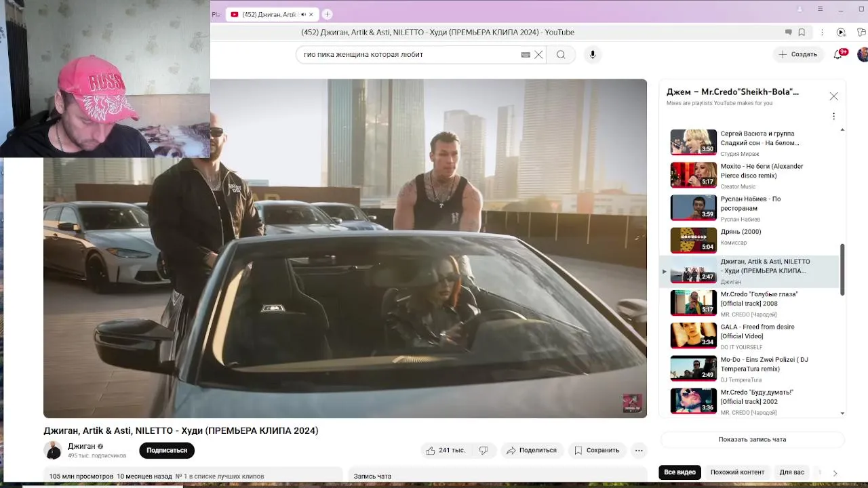Image resolution: width=868 pixels, height=488 pixels.
Task: Open the Джиган channel name link
Action: tap(81, 446)
